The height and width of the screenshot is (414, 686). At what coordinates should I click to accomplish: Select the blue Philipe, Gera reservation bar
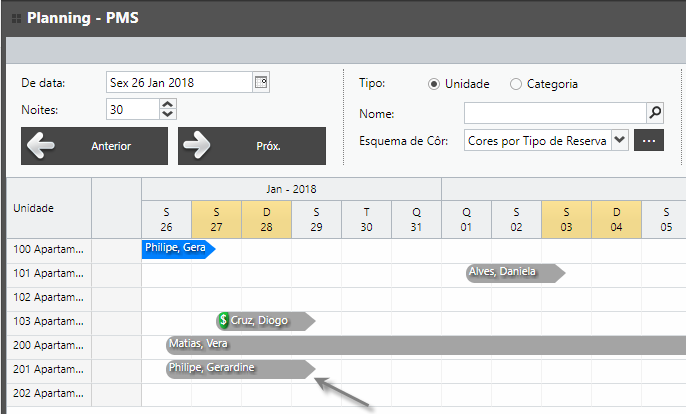[x=178, y=248]
